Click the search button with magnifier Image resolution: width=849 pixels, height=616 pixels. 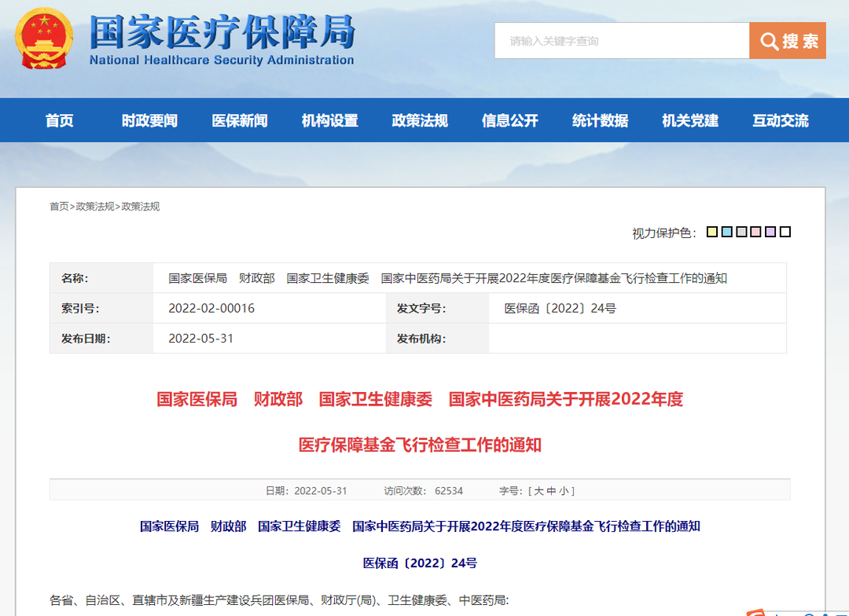787,41
